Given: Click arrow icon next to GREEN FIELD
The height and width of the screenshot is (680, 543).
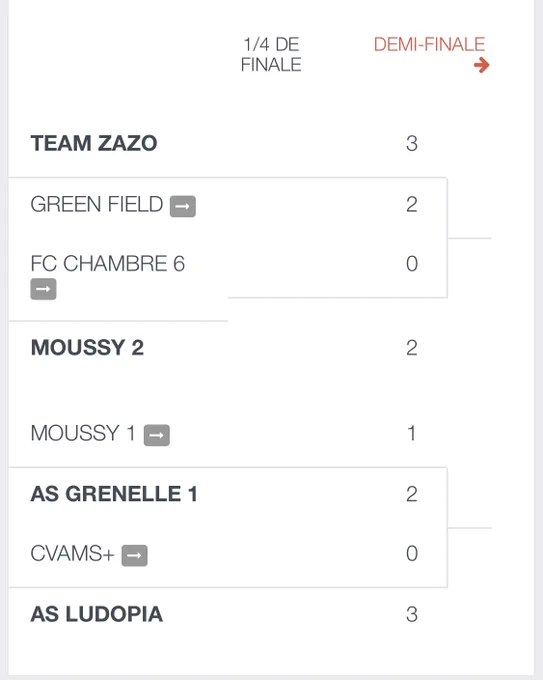Looking at the screenshot, I should point(183,206).
